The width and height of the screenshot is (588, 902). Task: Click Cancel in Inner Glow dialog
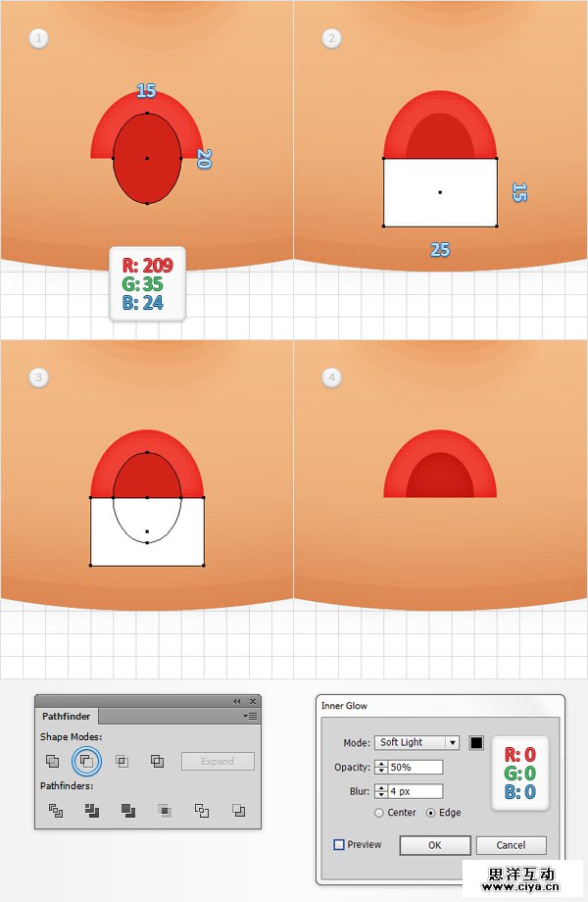tap(511, 845)
